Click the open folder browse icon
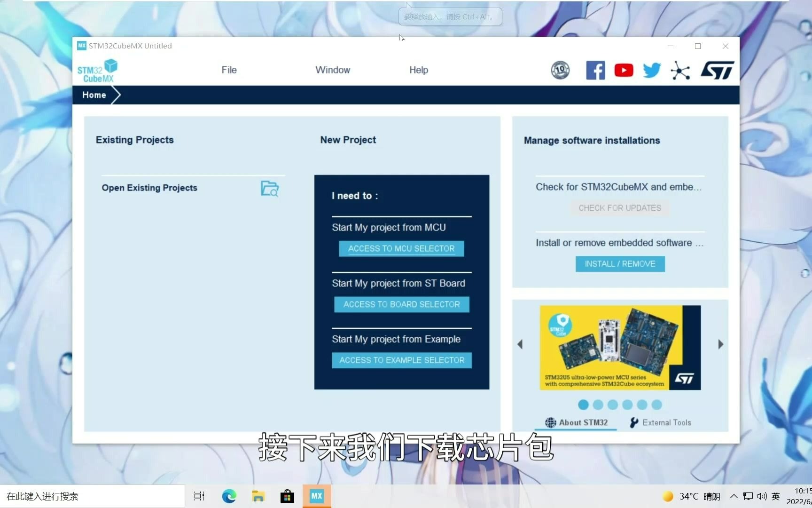This screenshot has height=508, width=812. 270,189
